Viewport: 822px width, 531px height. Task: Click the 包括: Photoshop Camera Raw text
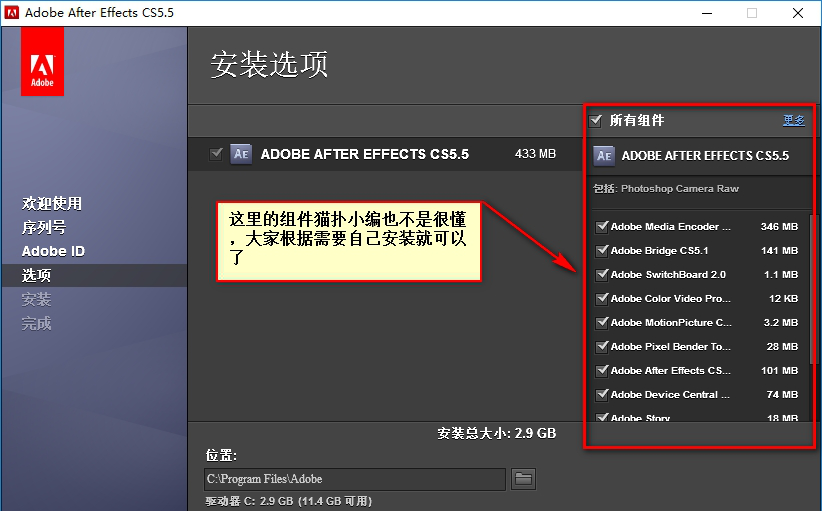[666, 189]
